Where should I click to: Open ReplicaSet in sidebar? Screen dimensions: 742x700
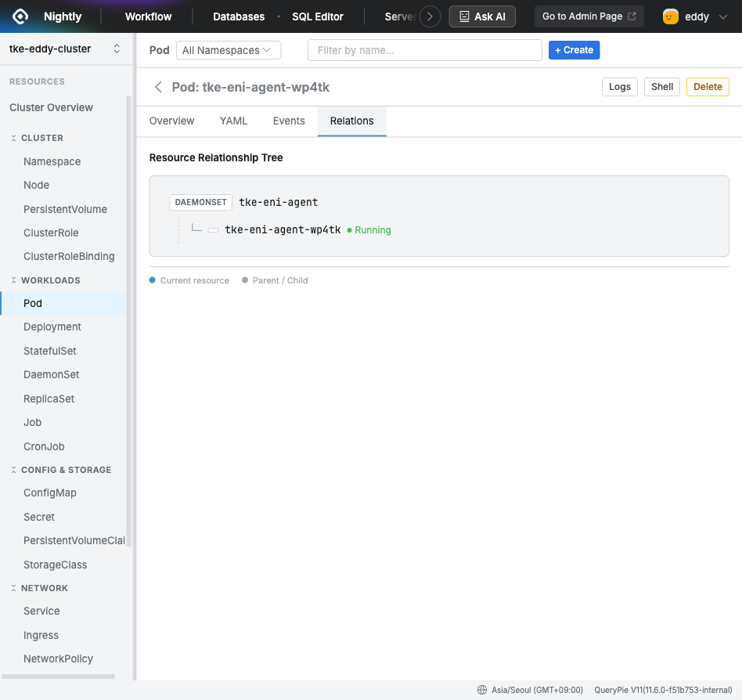pos(49,399)
